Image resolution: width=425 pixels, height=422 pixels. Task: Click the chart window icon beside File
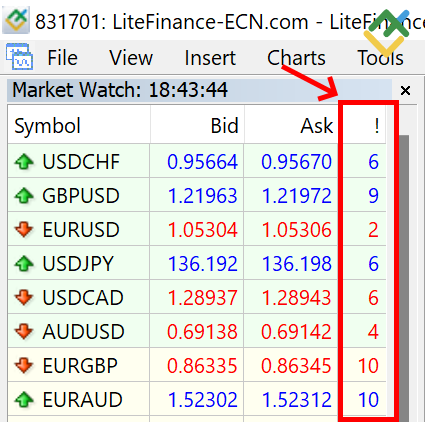19,57
